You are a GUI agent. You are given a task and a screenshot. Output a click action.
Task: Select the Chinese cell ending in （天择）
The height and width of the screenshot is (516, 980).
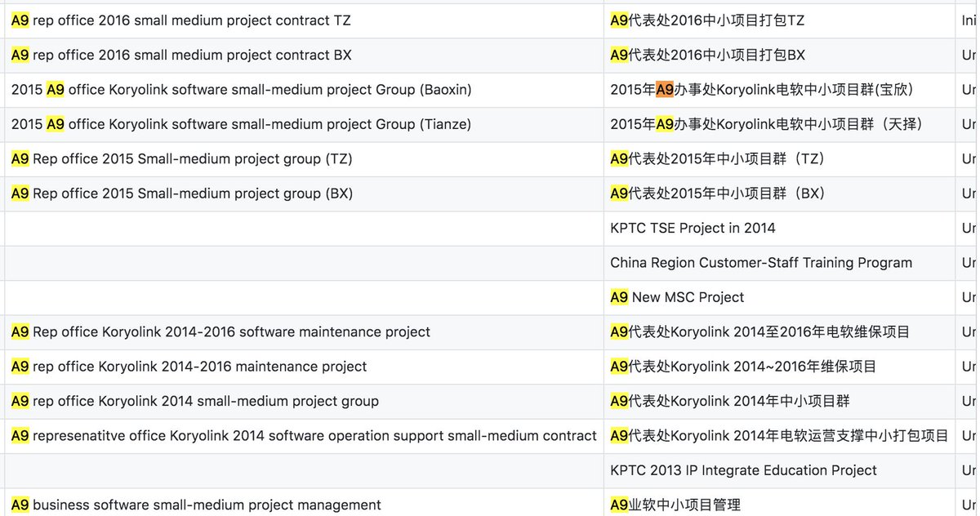pyautogui.click(x=780, y=124)
